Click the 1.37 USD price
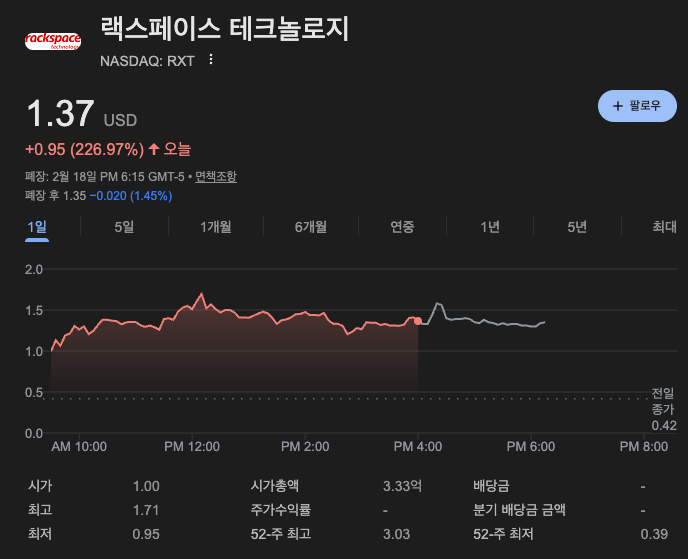688x559 pixels. [x=82, y=114]
